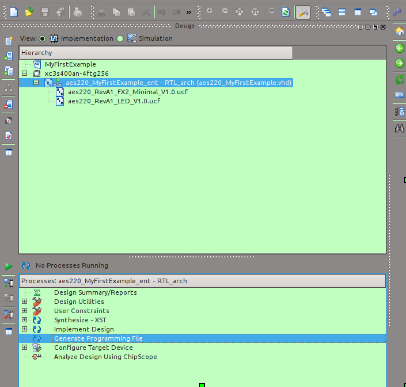406x387 pixels.
Task: Click the Home icon in right panel
Action: [x=399, y=31]
